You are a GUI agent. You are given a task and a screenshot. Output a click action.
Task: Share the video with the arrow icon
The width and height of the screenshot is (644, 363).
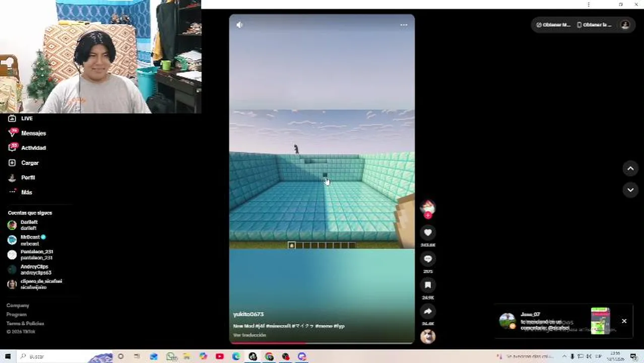[428, 311]
